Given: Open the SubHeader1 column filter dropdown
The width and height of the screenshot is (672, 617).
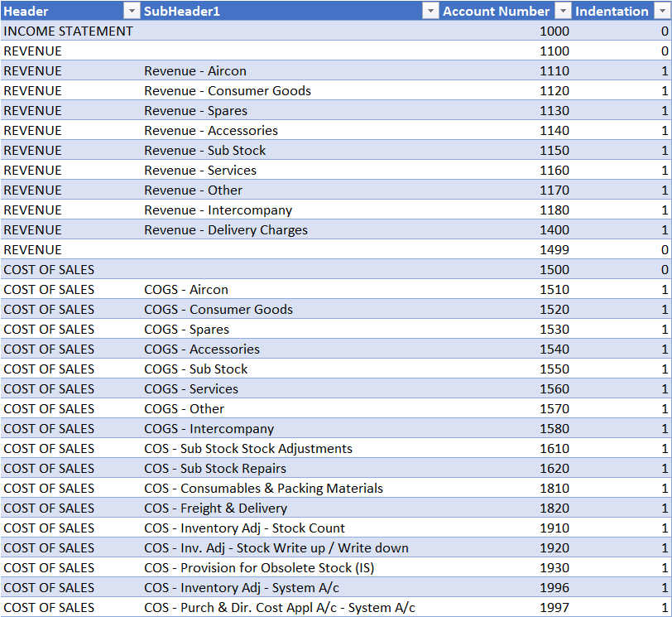Looking at the screenshot, I should coord(430,11).
